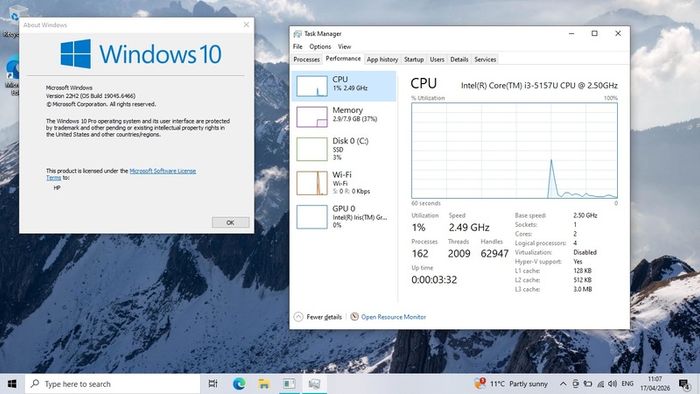Click the Handles count 62947
This screenshot has height=394, width=700.
(x=494, y=253)
